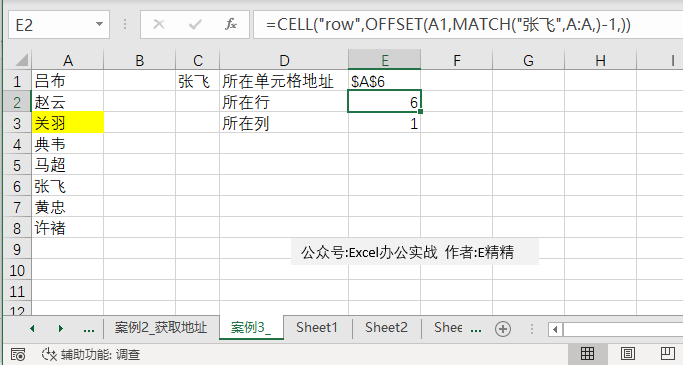Image resolution: width=683 pixels, height=365 pixels.
Task: Click cell C1 containing 张飞
Action: [x=197, y=81]
